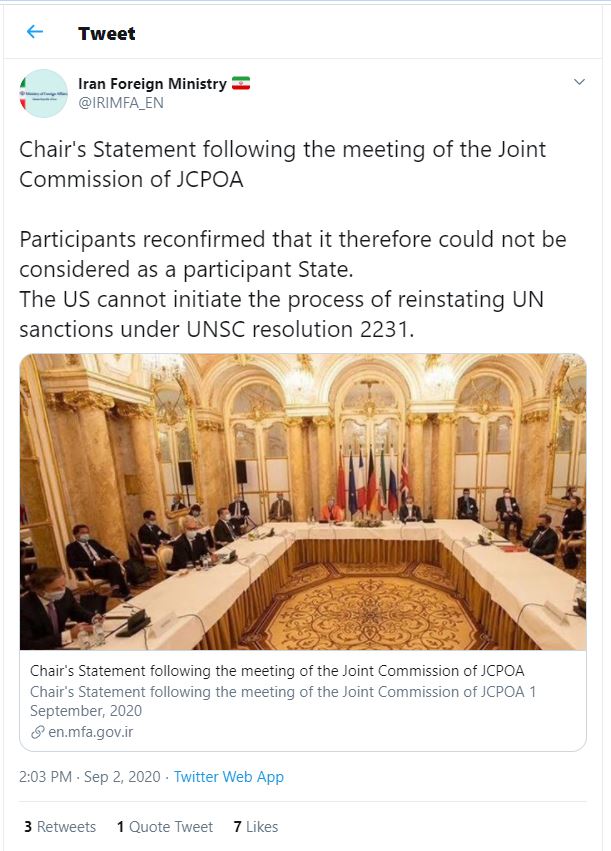Open the Iran Foreign Ministry display name
Image resolution: width=611 pixels, height=851 pixels.
coord(152,84)
